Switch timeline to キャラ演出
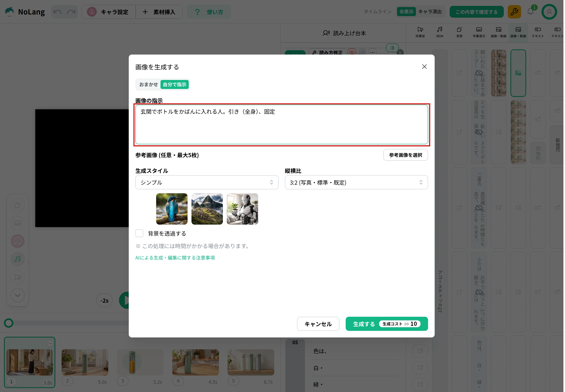Screen dimensions: 565x392 tap(430, 12)
